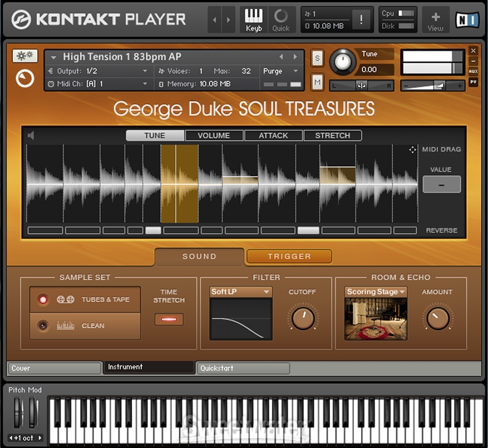Switch to the STRETCH tab
This screenshot has width=488, height=448.
[332, 135]
